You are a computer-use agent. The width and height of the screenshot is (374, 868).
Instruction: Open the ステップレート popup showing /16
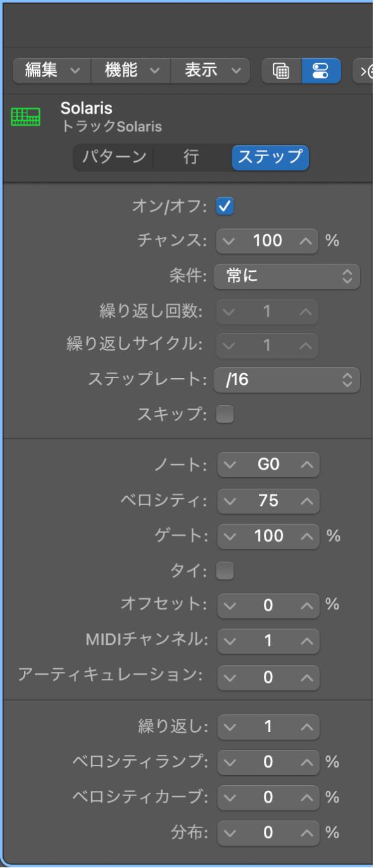pyautogui.click(x=286, y=380)
